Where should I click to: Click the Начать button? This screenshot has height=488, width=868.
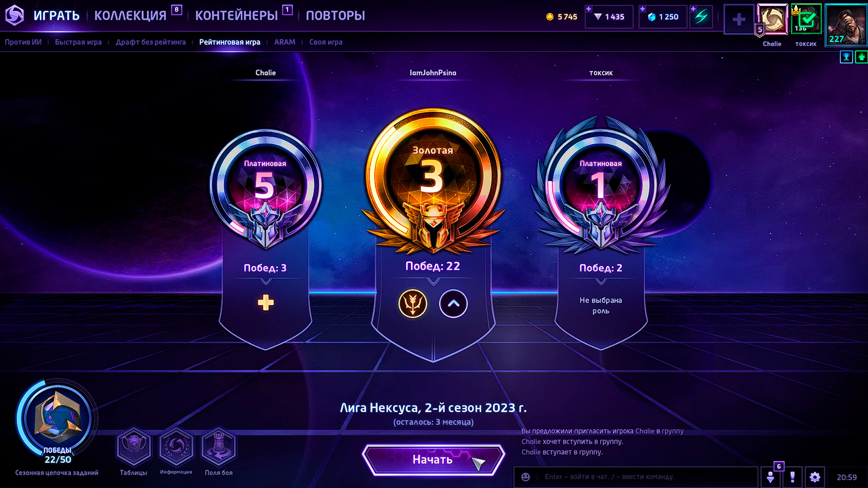point(433,460)
